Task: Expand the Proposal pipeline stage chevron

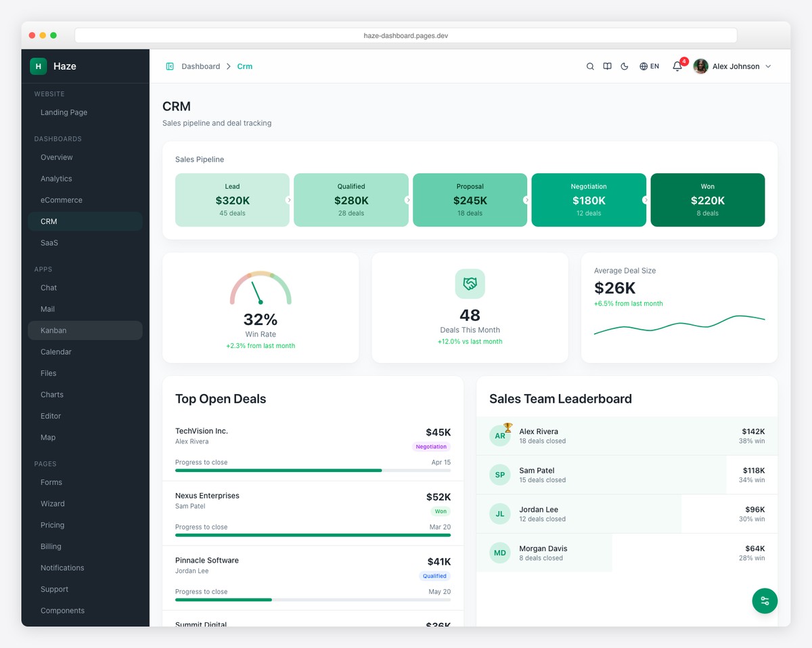Action: pyautogui.click(x=526, y=200)
